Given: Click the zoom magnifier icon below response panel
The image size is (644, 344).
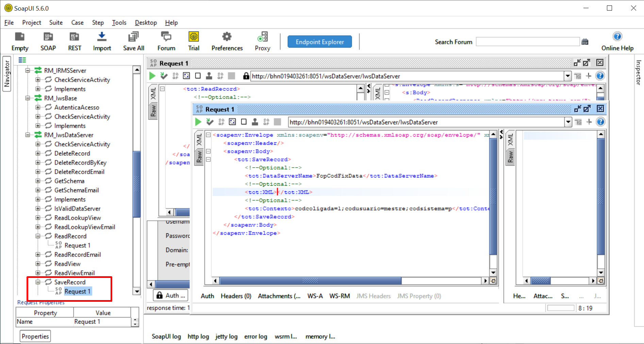Looking at the screenshot, I should [601, 281].
